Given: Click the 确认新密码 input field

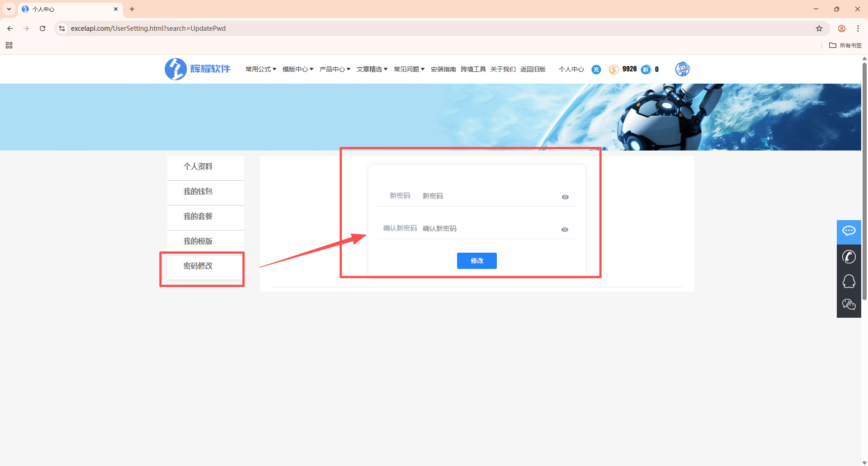Looking at the screenshot, I should [489, 229].
